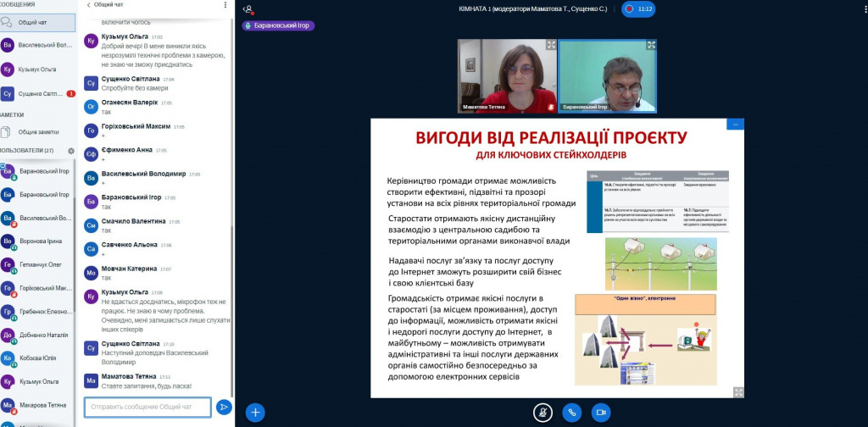Toggle the share webcam button
The width and height of the screenshot is (868, 427).
tap(601, 413)
